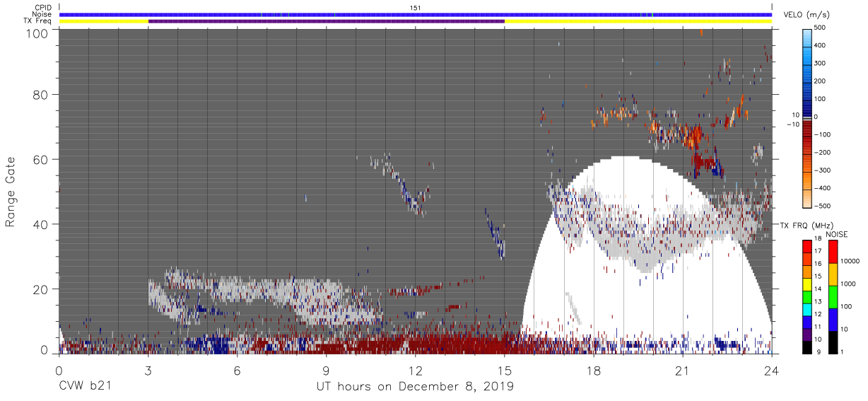The image size is (868, 401).
Task: Click the 21 hour tick on UT axis
Action: (682, 371)
